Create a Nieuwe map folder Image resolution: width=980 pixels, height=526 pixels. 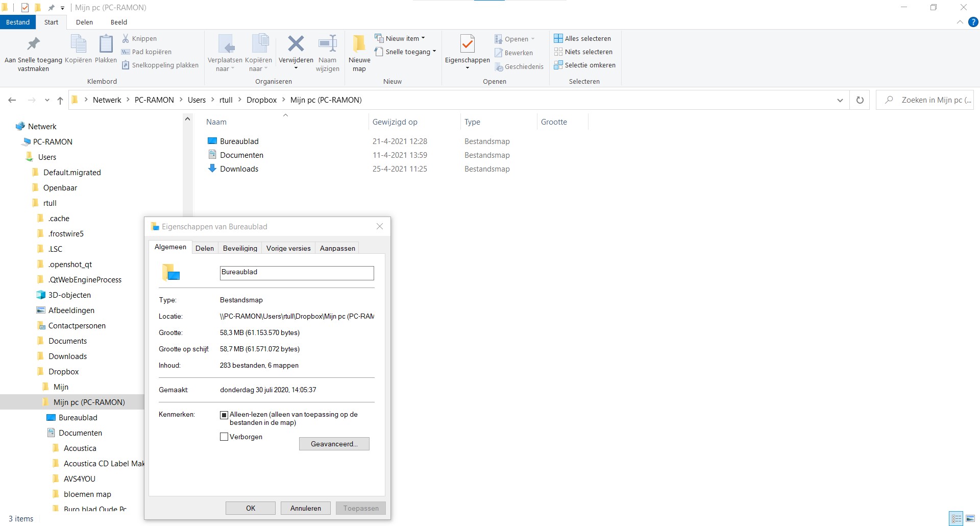point(359,53)
